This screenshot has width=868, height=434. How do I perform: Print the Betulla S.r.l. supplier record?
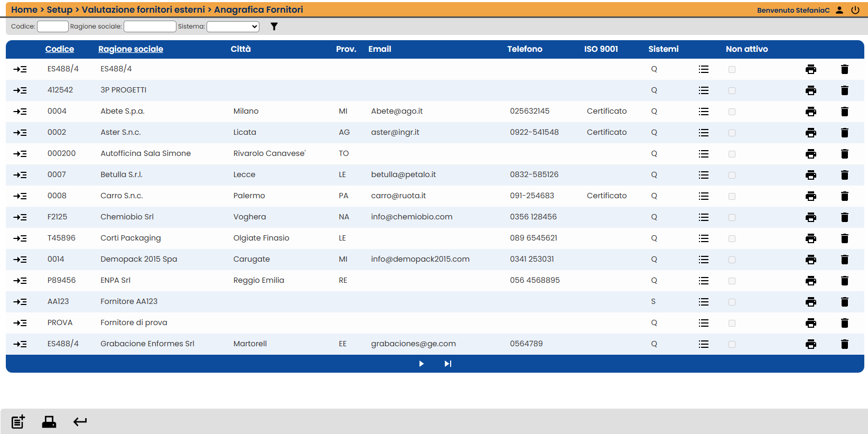point(811,175)
